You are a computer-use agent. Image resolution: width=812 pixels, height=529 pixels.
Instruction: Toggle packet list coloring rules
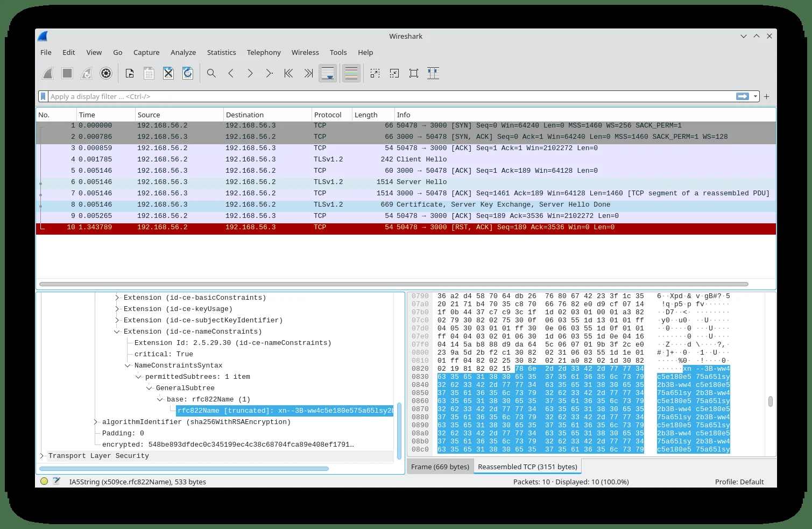coord(351,73)
